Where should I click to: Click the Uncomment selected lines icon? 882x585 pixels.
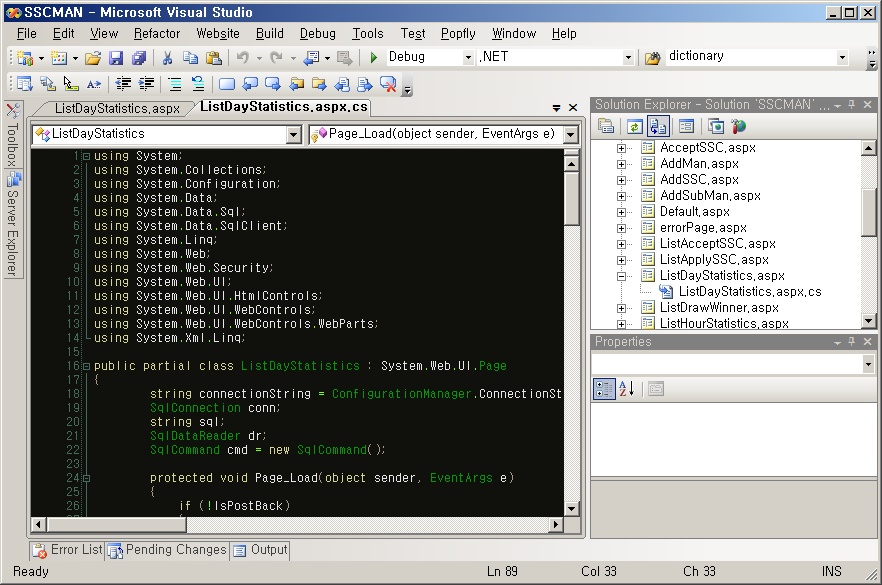pos(198,84)
